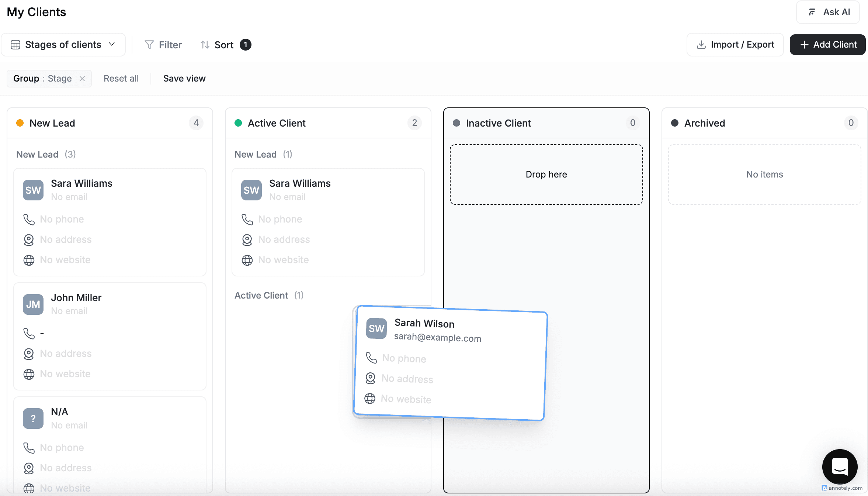Click the Filter funnel icon

tap(149, 45)
